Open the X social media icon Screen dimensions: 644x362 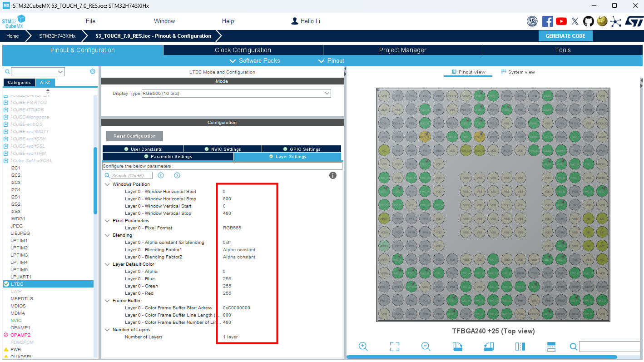tap(575, 21)
